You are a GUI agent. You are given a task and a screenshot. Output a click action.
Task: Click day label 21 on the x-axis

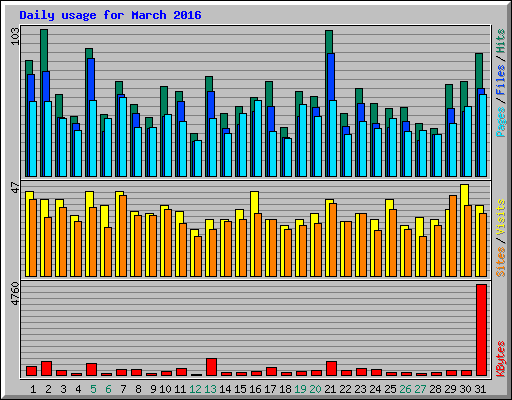330,389
